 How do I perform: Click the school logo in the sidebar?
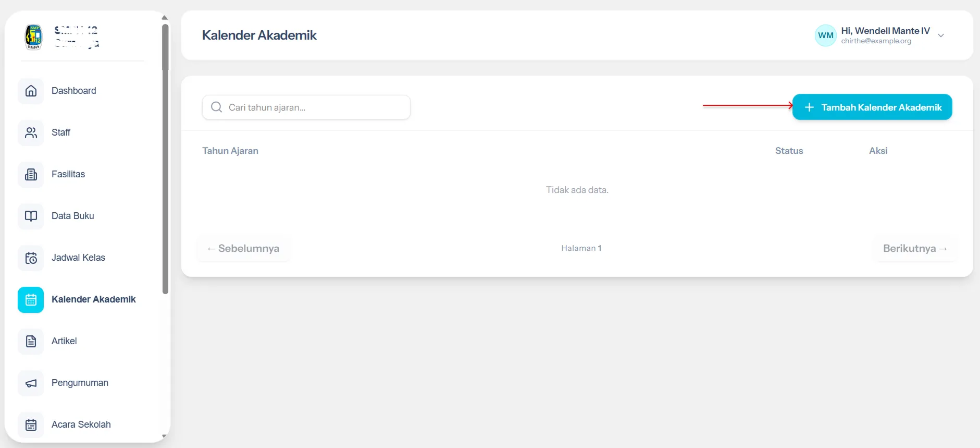click(33, 37)
